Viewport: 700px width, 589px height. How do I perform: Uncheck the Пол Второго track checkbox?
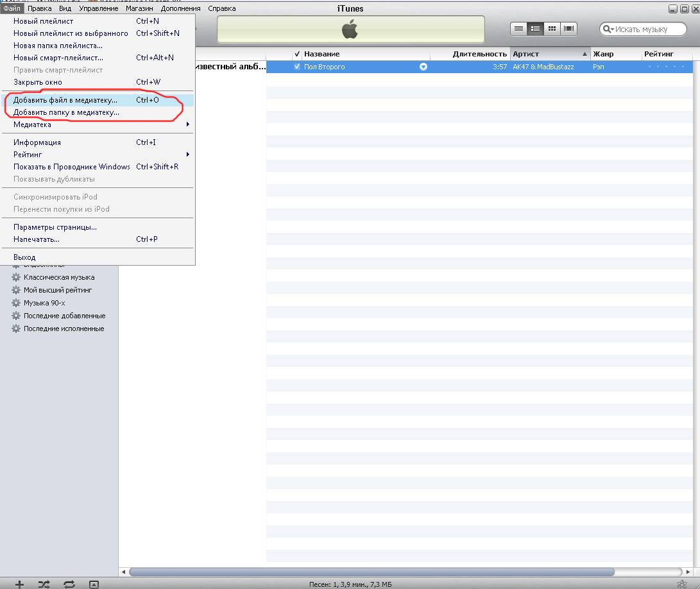pos(297,67)
